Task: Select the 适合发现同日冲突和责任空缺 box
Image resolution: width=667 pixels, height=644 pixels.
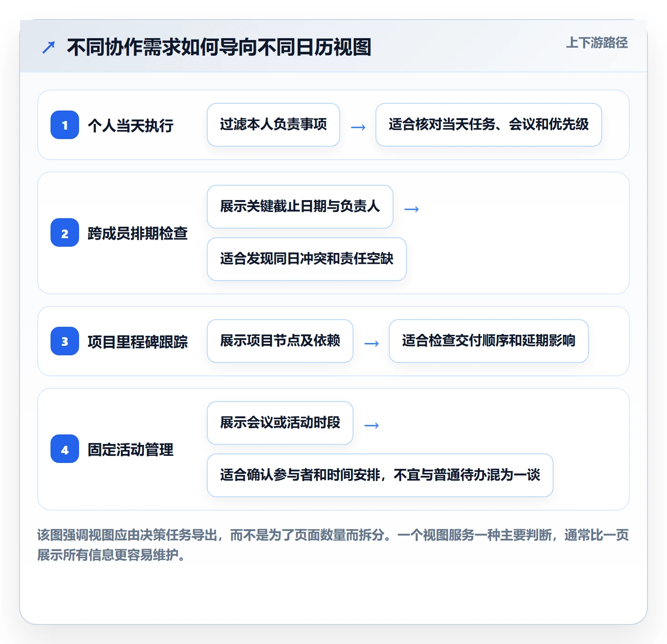Action: (x=307, y=259)
